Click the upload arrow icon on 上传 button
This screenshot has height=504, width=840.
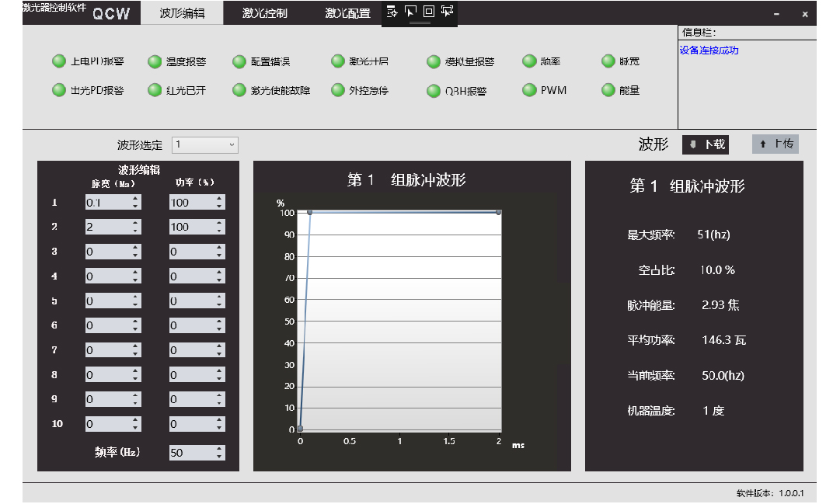[762, 144]
